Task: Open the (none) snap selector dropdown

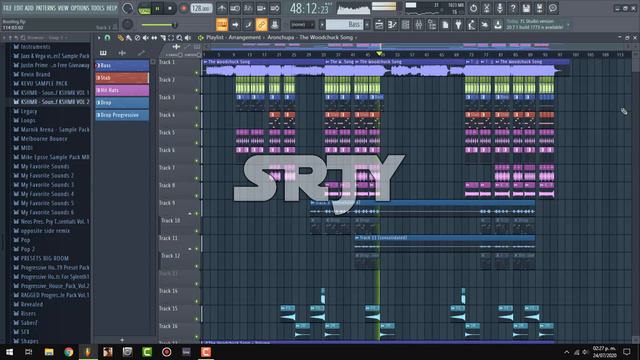Action: (302, 25)
